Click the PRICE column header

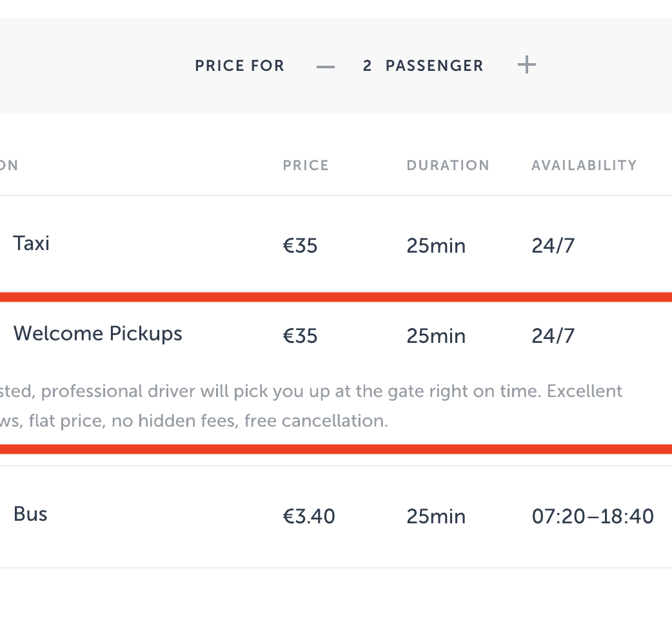click(306, 166)
